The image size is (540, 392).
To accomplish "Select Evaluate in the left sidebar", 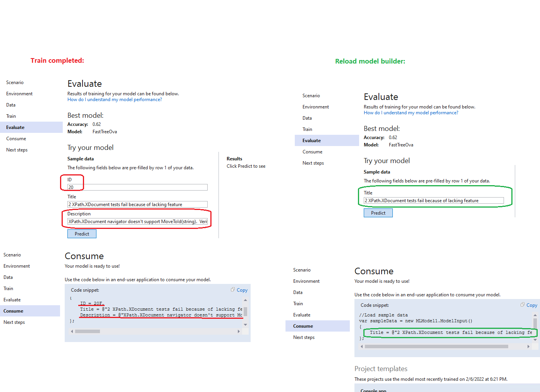I will click(15, 127).
